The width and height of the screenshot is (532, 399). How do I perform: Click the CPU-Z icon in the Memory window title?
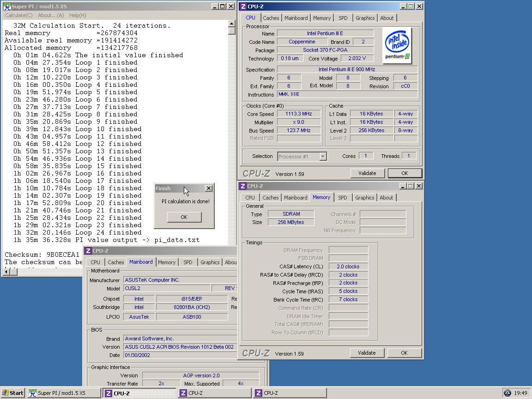point(242,186)
